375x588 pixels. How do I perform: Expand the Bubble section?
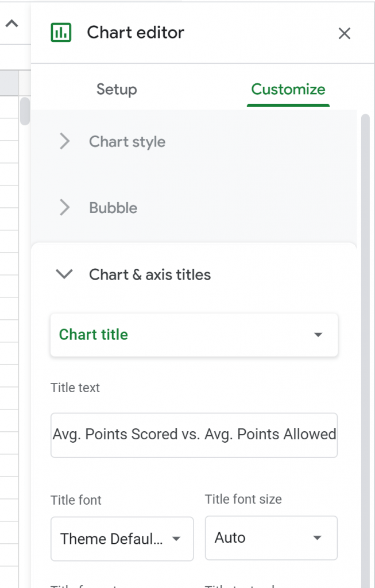tap(113, 208)
